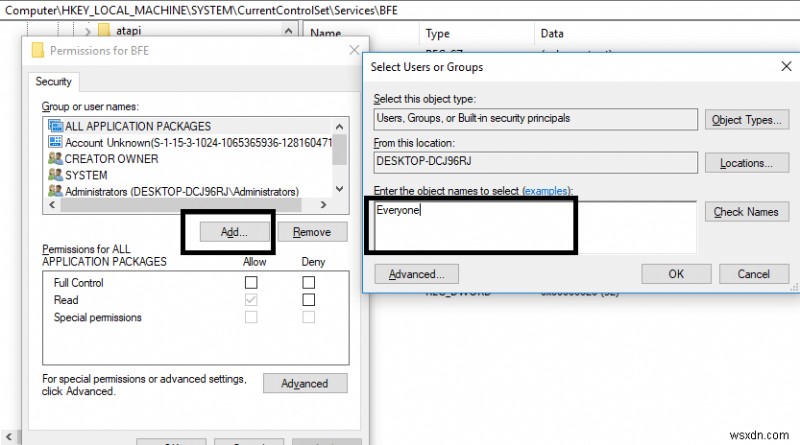Click the From this location field

click(x=535, y=162)
